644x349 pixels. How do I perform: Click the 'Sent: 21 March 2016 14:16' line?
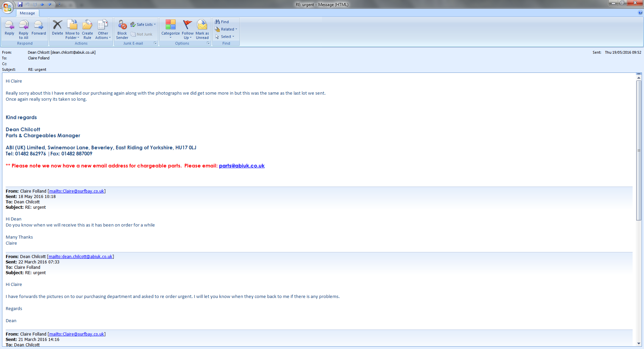pos(33,340)
